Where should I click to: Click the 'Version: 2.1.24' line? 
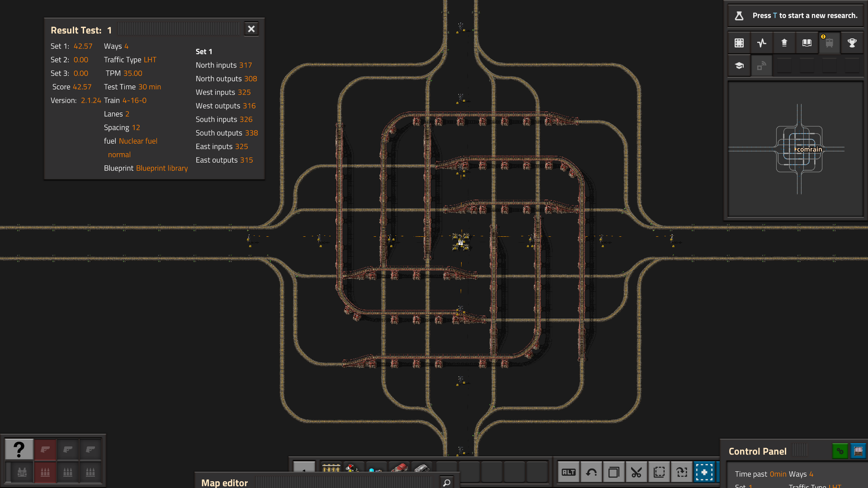coord(76,100)
